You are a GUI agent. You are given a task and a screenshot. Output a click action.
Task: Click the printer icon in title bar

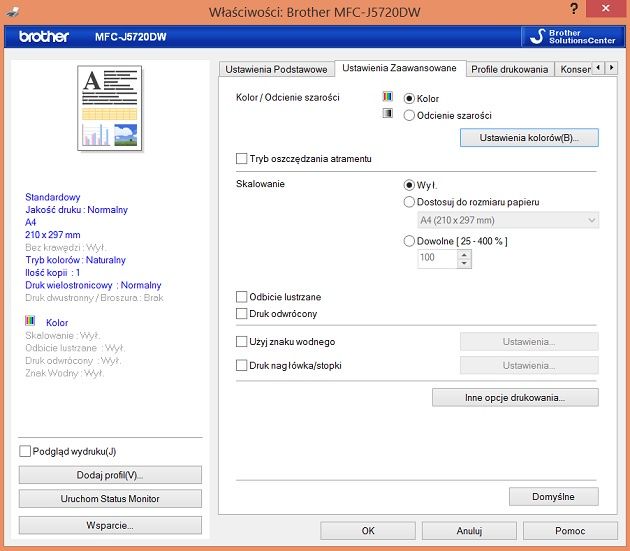pos(12,12)
